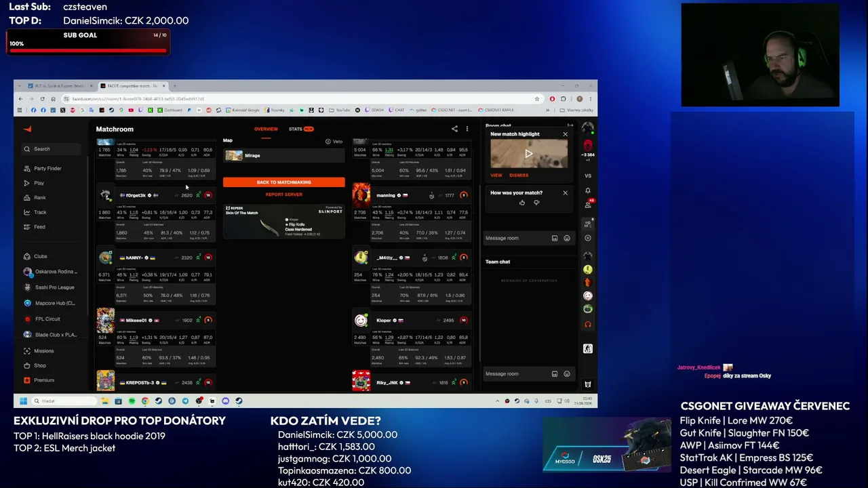
Task: Play the match highlight video thumbnail
Action: coord(529,154)
